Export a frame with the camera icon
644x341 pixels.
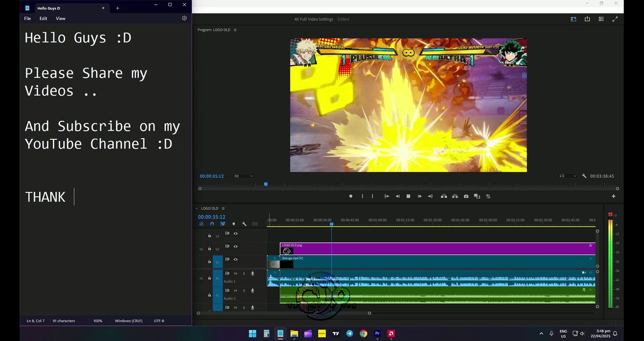tap(466, 196)
